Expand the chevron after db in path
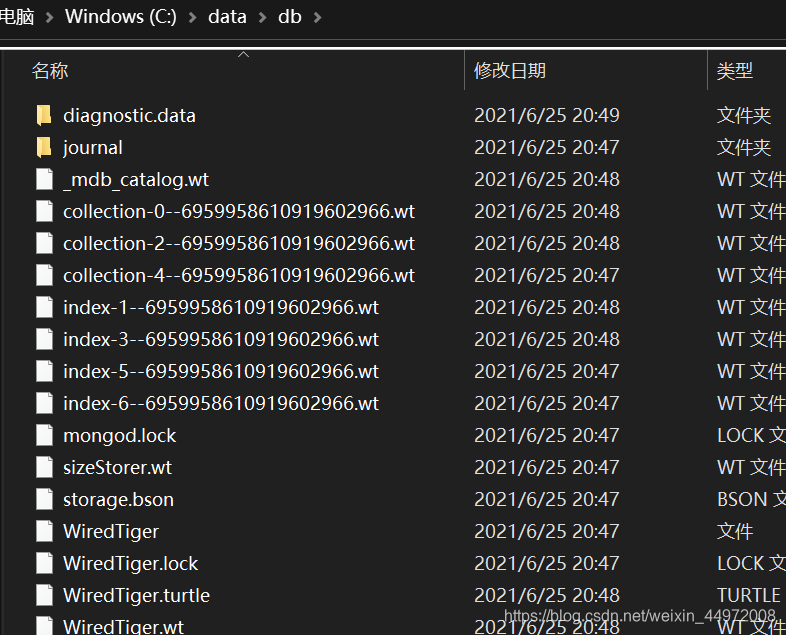Screen dimensions: 786x635 tap(317, 18)
